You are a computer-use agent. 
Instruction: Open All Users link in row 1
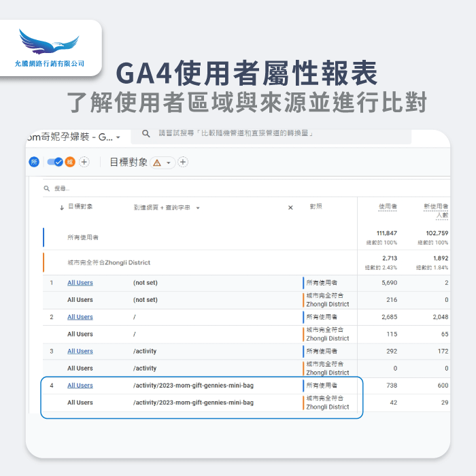point(80,283)
